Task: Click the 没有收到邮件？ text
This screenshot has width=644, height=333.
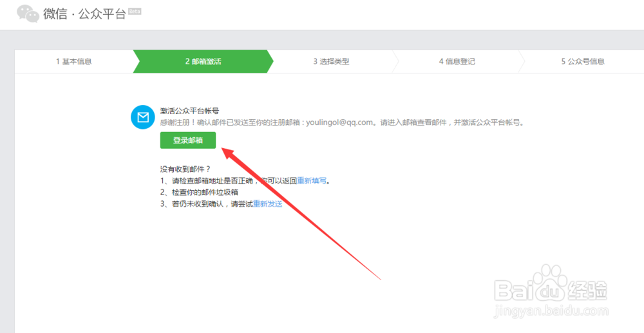Action: click(185, 169)
